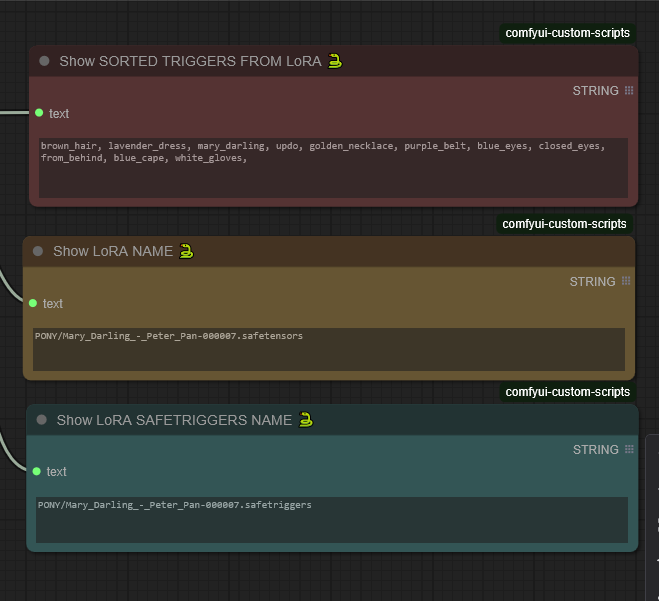Viewport: 659px width, 601px height.
Task: Click STRING output grid icon on SORTED TRIGGERS node
Action: (x=629, y=91)
